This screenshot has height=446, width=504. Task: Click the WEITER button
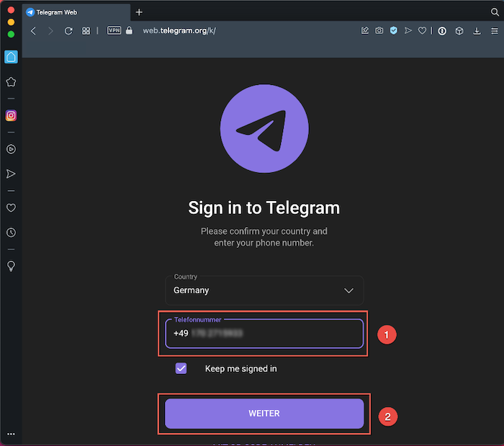coord(264,414)
